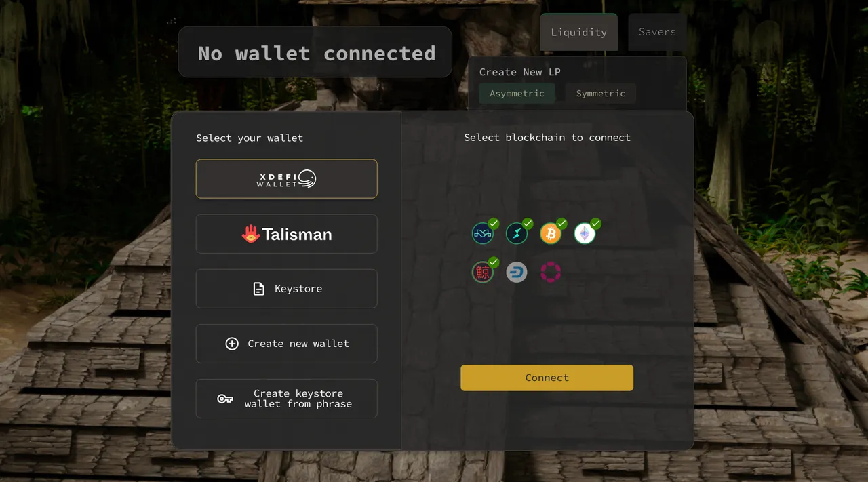Choose the Talisman red hand wallet
868x482 pixels.
286,234
